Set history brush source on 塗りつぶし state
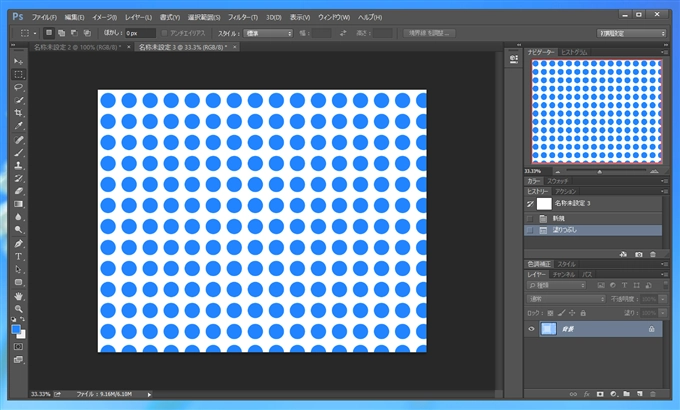Image resolution: width=680 pixels, height=410 pixels. pyautogui.click(x=530, y=230)
